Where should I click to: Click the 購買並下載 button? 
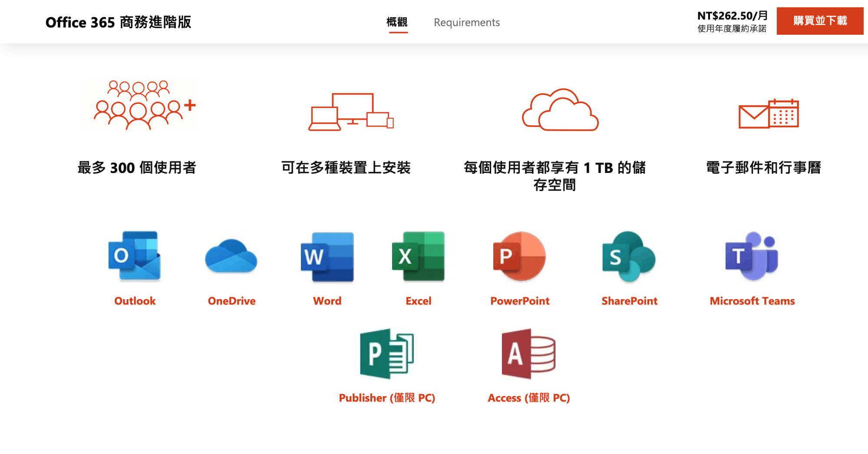point(820,21)
